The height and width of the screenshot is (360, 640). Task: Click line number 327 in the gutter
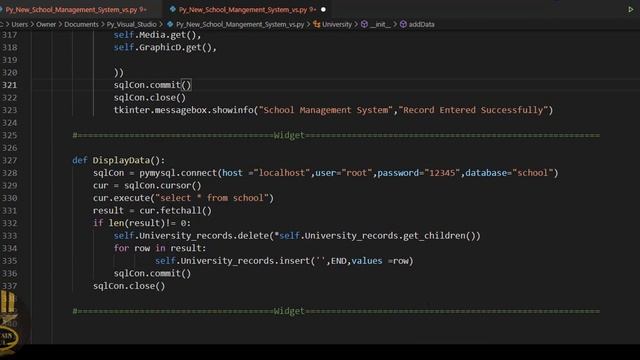tap(10, 160)
